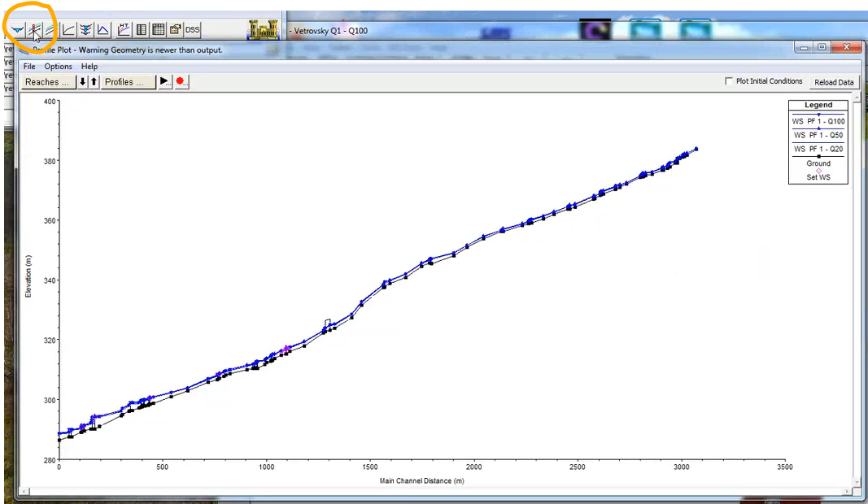Open the hydraulic property tables icon
This screenshot has width=868, height=504.
(124, 30)
